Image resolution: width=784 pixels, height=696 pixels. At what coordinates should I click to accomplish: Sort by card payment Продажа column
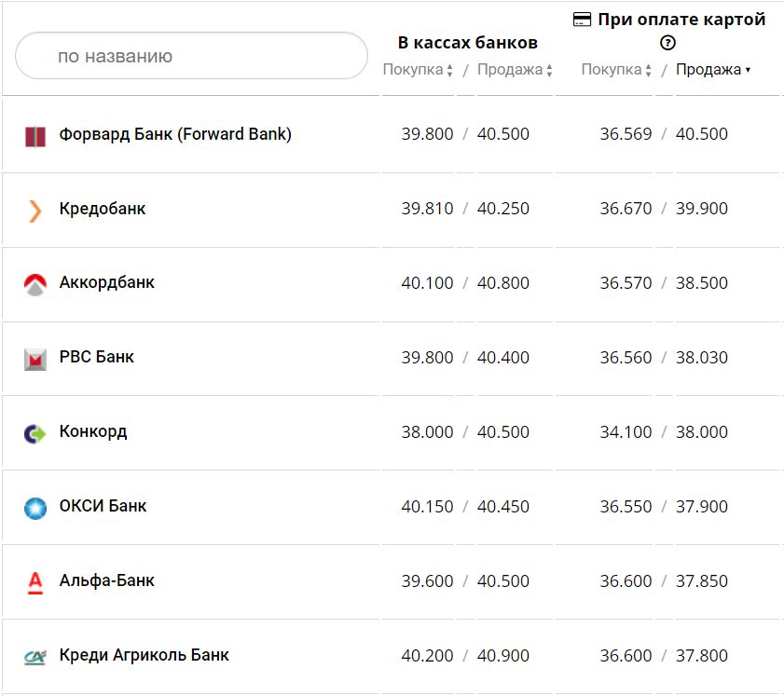click(x=712, y=70)
